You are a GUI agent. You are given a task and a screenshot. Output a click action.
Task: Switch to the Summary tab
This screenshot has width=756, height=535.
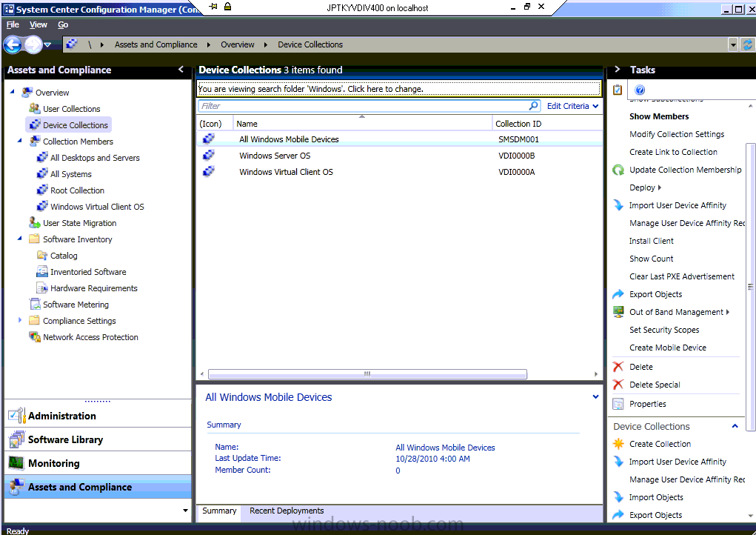tap(219, 511)
